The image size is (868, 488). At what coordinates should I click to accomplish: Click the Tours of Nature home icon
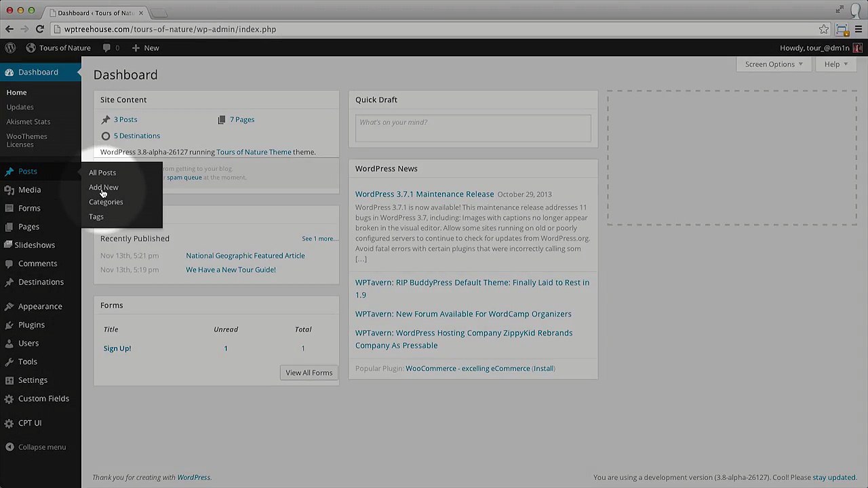click(x=31, y=48)
